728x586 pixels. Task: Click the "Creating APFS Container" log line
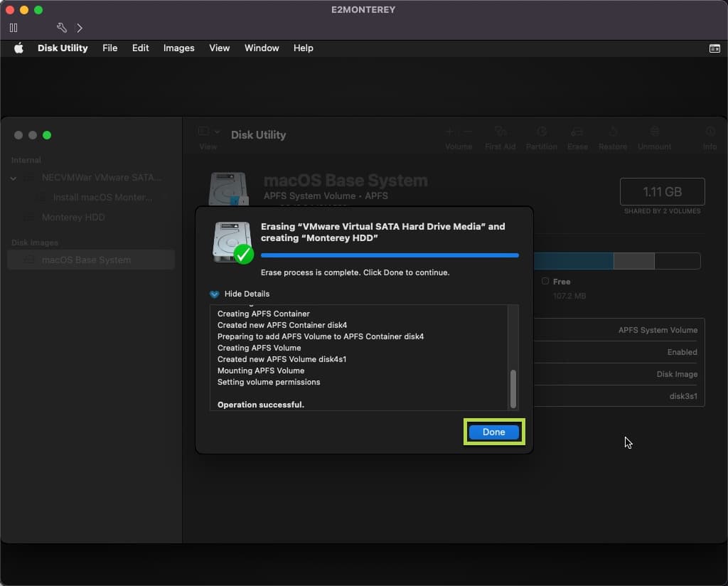pos(263,314)
